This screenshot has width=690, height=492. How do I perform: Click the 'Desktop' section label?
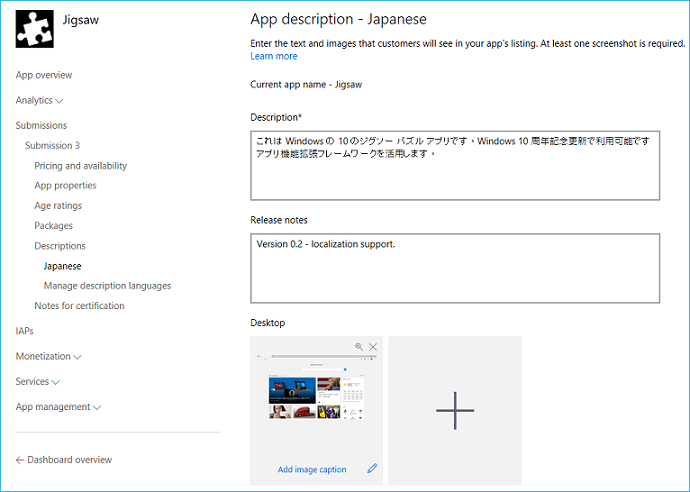(268, 323)
